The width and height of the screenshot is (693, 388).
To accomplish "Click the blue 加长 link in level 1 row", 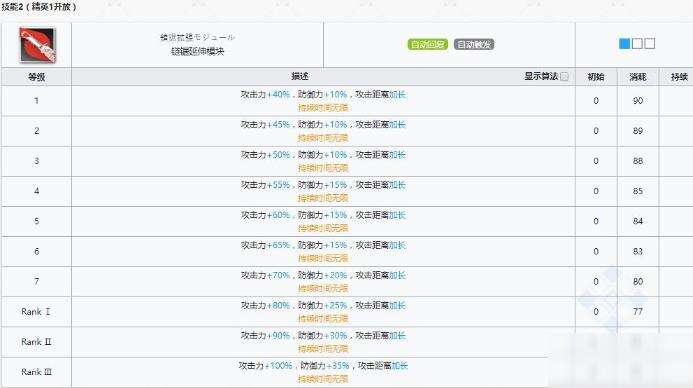I will [x=397, y=94].
